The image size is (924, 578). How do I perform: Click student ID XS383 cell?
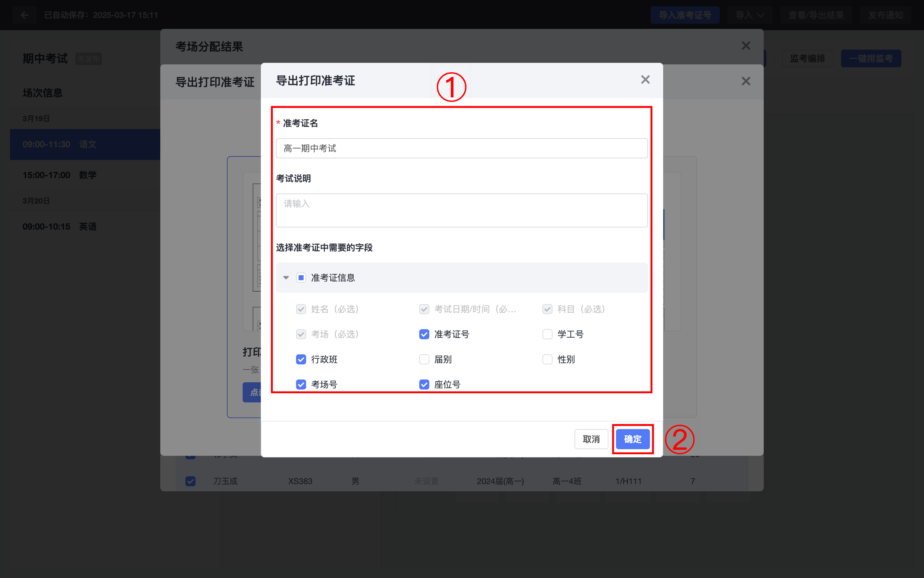click(300, 481)
